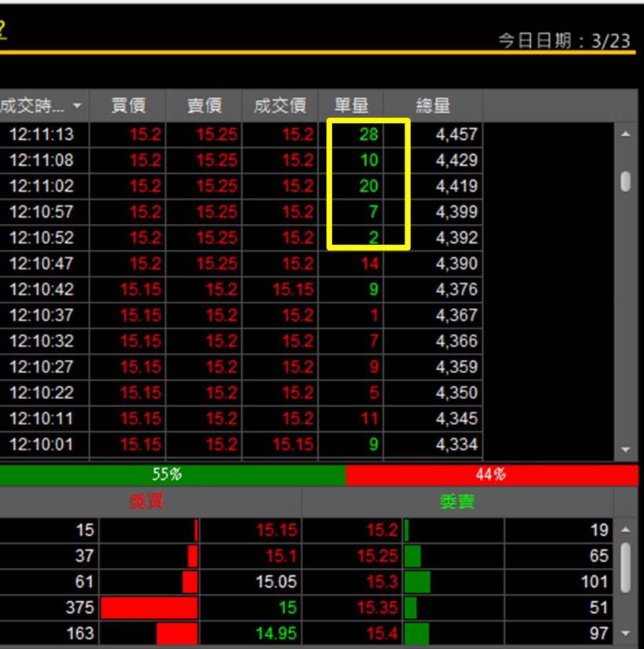The height and width of the screenshot is (649, 644).
Task: Click trade price 15.15 in 12:10:42 row
Action: 293,289
